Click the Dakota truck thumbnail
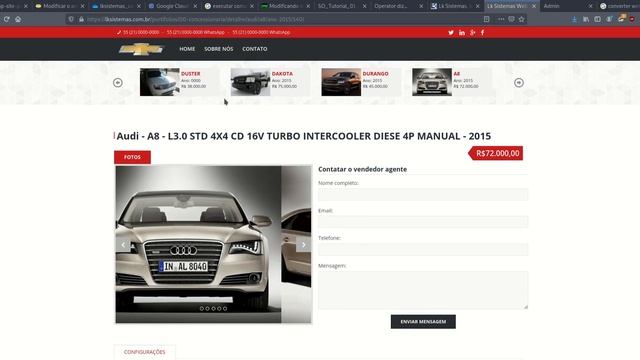 coord(250,82)
